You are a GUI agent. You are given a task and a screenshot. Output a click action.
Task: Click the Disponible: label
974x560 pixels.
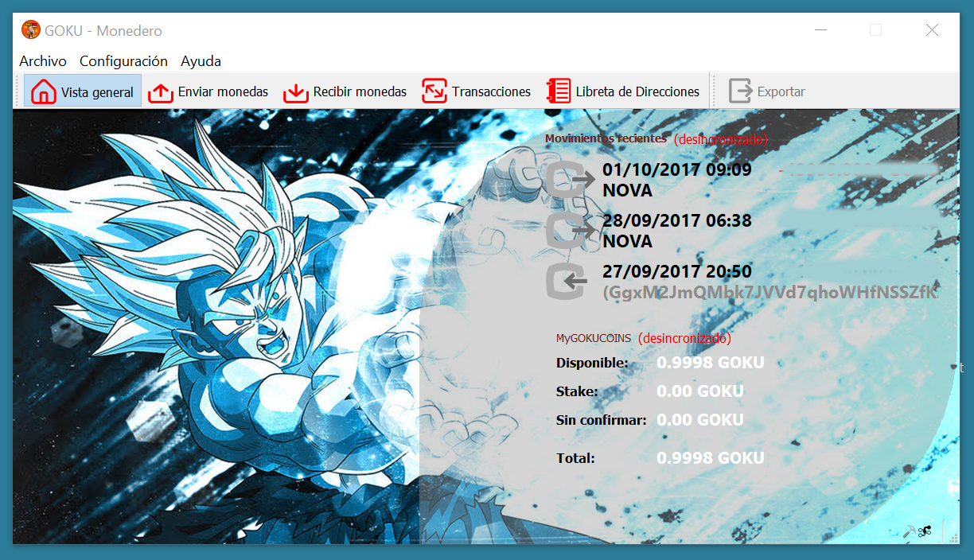[x=592, y=363]
